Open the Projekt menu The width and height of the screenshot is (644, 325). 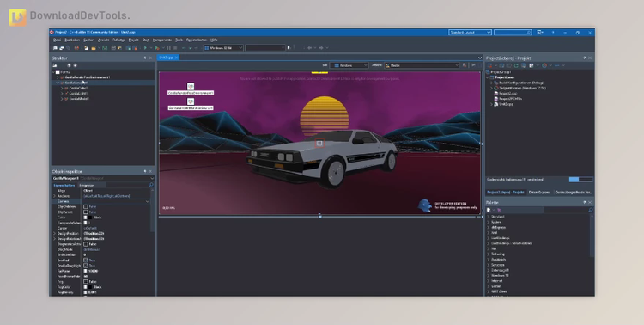tap(133, 40)
